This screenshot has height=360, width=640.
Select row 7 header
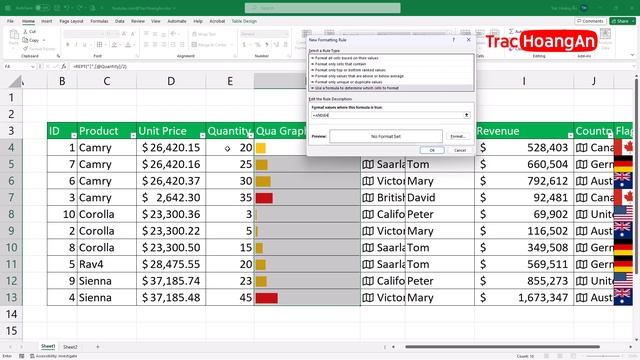coord(11,198)
